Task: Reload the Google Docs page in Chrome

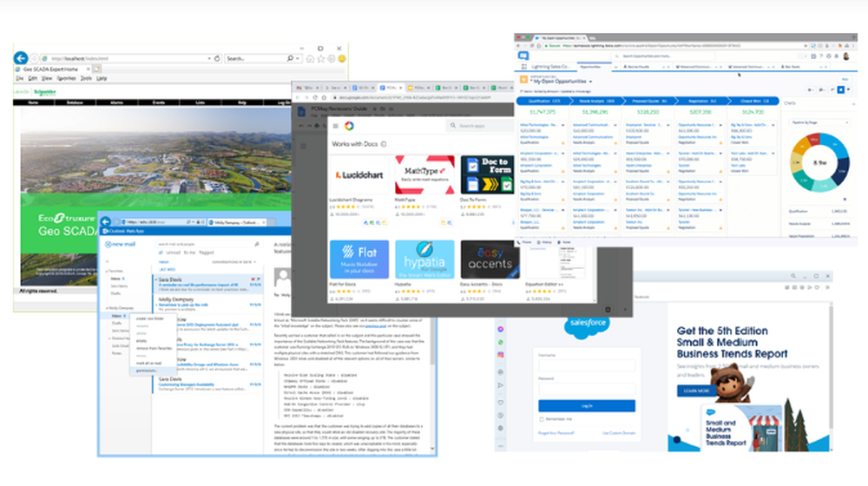Action: point(316,97)
